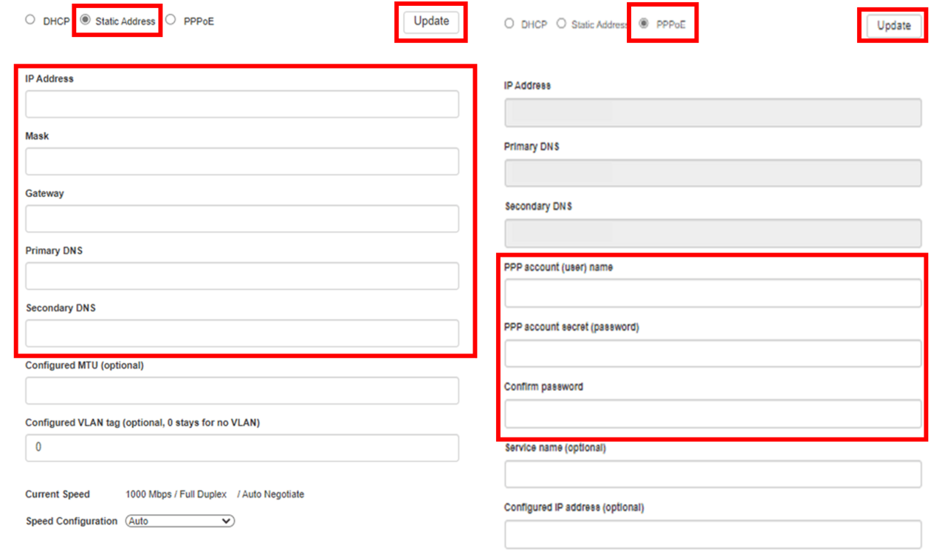Image resolution: width=945 pixels, height=560 pixels.
Task: Open the Speed Configuration dropdown
Action: point(179,521)
